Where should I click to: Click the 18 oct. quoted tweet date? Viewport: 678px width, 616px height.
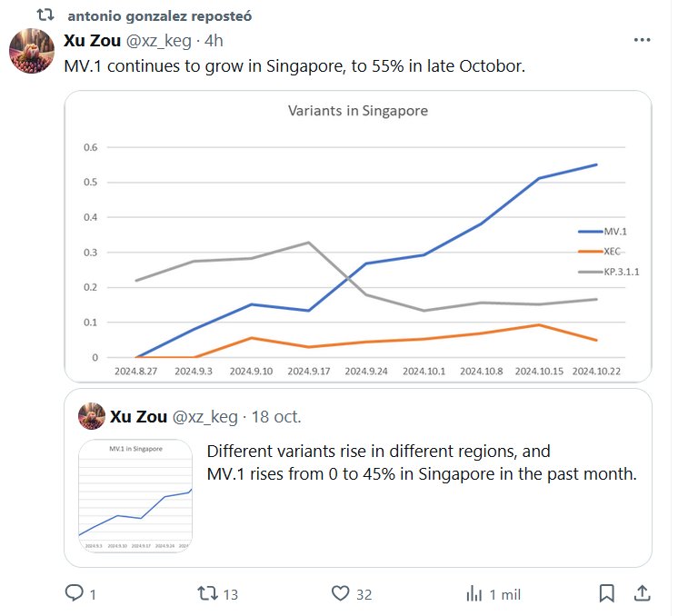274,417
